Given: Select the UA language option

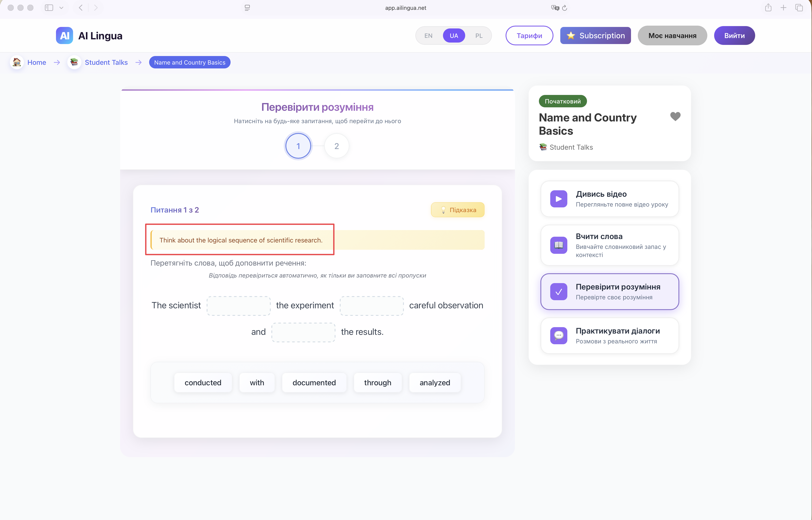Looking at the screenshot, I should click(x=454, y=35).
